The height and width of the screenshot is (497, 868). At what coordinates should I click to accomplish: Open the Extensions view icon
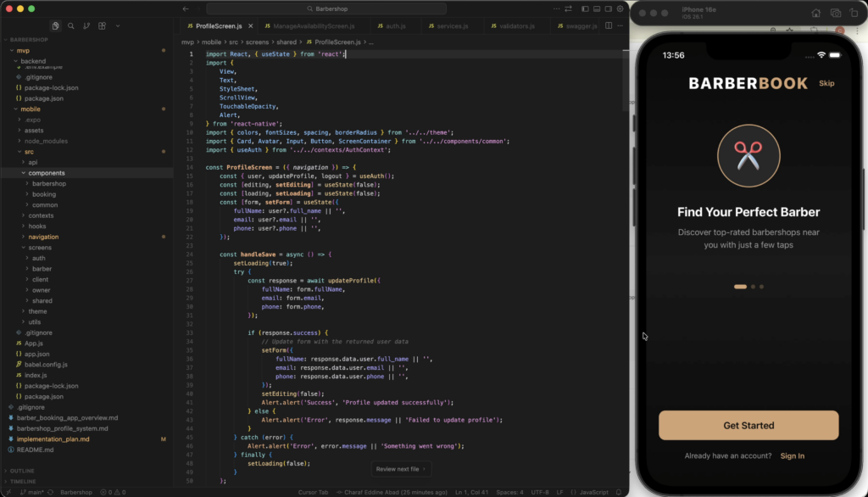coord(102,26)
